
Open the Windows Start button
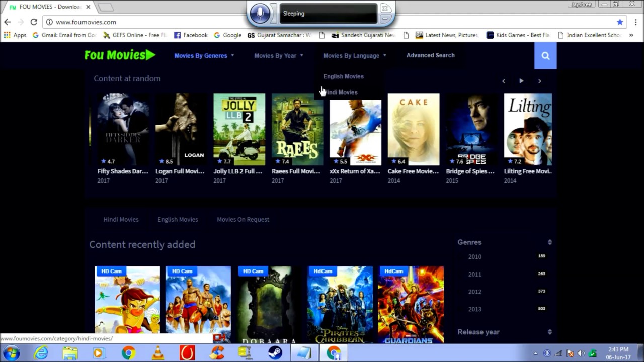click(12, 353)
